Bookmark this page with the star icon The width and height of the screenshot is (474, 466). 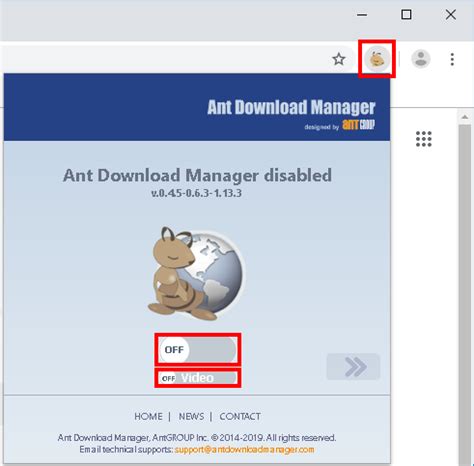pos(339,59)
